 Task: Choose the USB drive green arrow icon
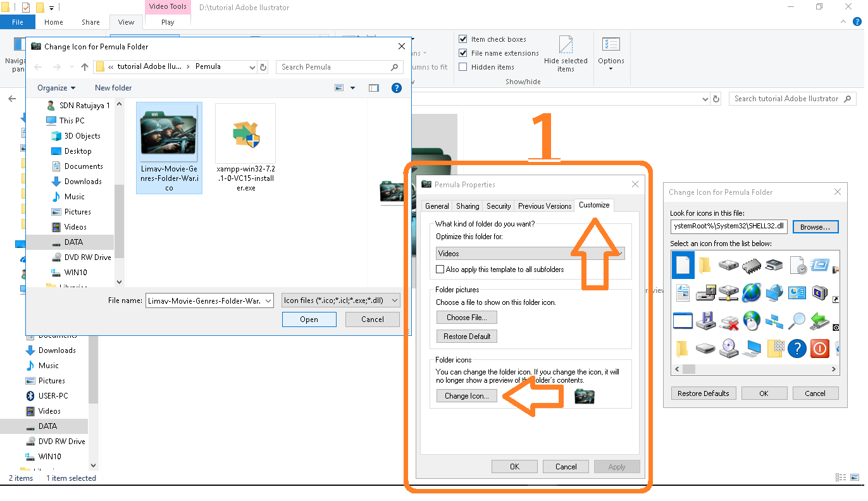pos(820,321)
